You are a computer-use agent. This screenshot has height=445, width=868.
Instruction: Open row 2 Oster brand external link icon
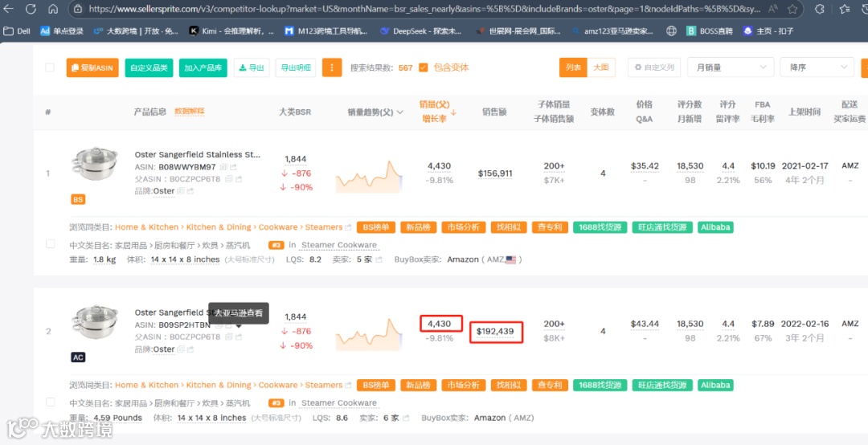190,349
